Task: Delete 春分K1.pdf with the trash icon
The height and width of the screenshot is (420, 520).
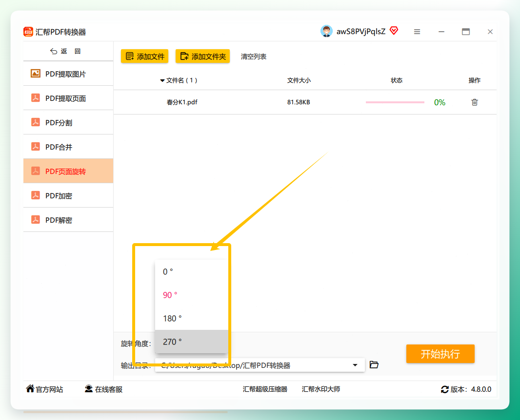Action: coord(475,102)
